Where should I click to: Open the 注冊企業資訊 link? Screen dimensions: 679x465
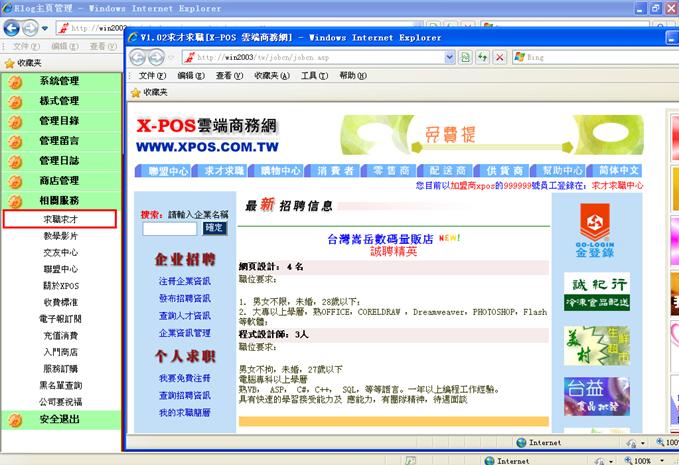pyautogui.click(x=184, y=282)
